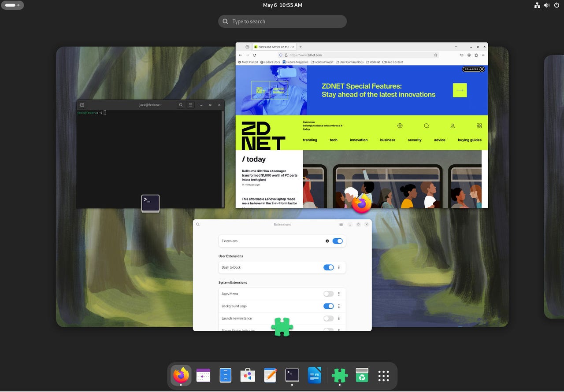Click the Type to search field
Image resolution: width=564 pixels, height=392 pixels.
[282, 22]
